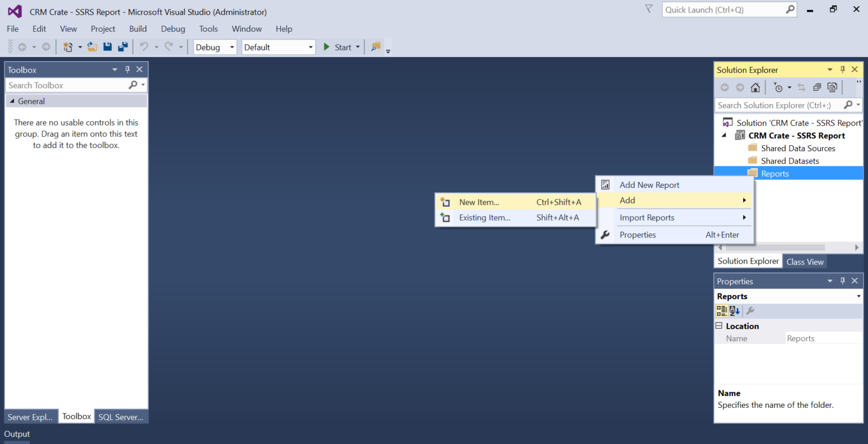Choose New Item from the context menu
Viewport: 868px width, 444px height.
(x=479, y=202)
